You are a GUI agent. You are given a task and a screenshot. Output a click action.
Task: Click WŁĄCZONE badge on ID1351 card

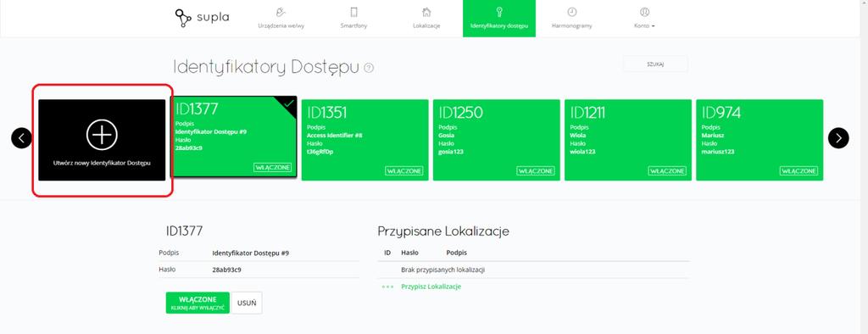pos(404,171)
